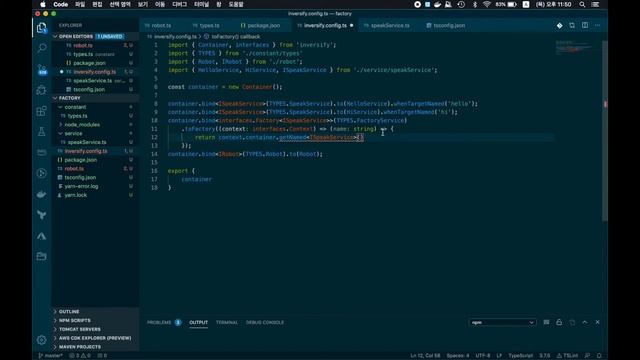
Task: Expand AWS CDK Explorer section
Action: point(96,338)
